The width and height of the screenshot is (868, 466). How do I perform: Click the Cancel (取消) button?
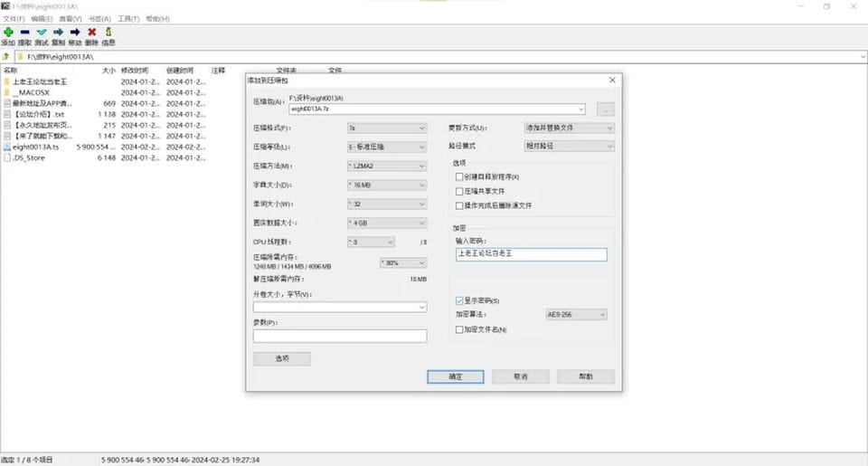[521, 376]
